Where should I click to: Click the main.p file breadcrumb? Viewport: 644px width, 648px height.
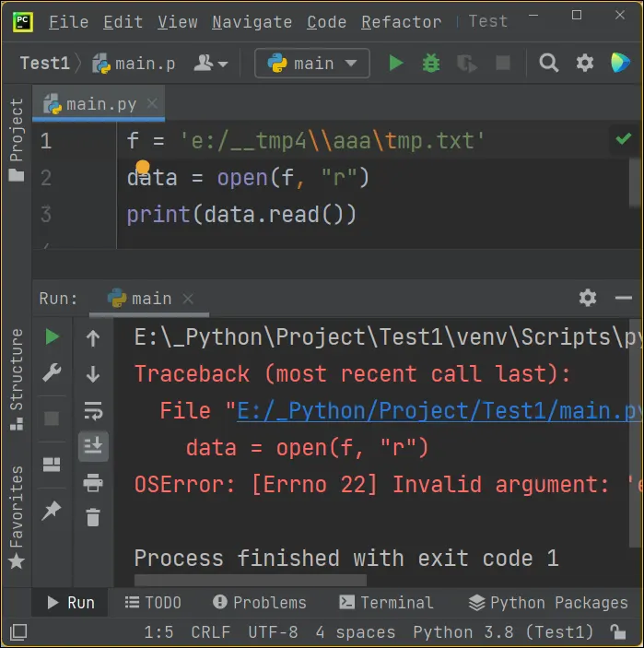tap(135, 64)
